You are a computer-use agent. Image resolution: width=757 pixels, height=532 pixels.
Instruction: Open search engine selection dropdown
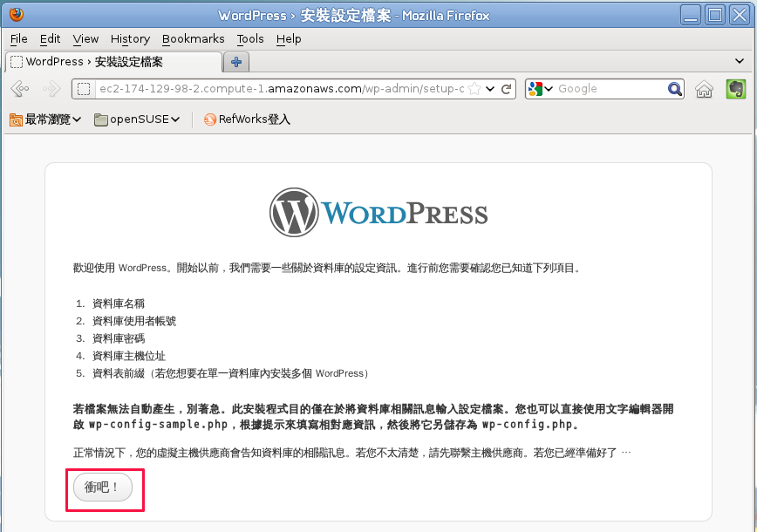coord(549,89)
